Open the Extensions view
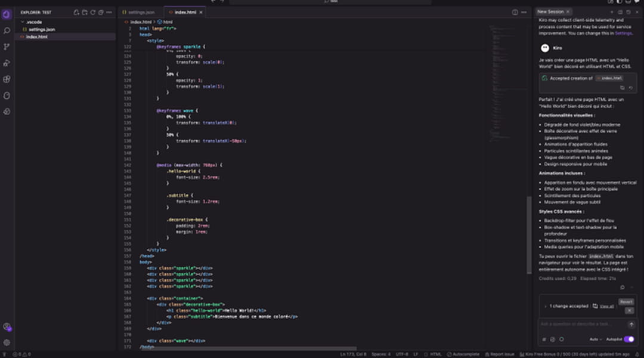The image size is (644, 358). pyautogui.click(x=7, y=79)
